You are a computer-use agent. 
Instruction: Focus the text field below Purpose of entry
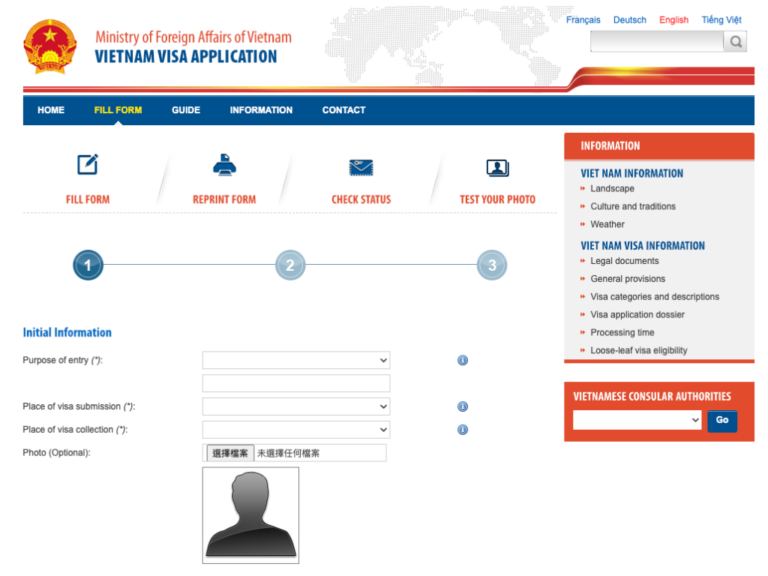[296, 383]
